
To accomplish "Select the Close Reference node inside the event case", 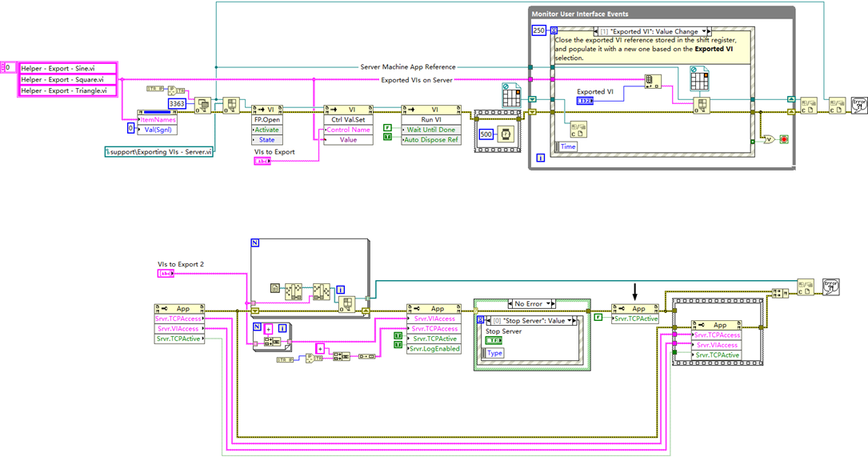I will [578, 130].
